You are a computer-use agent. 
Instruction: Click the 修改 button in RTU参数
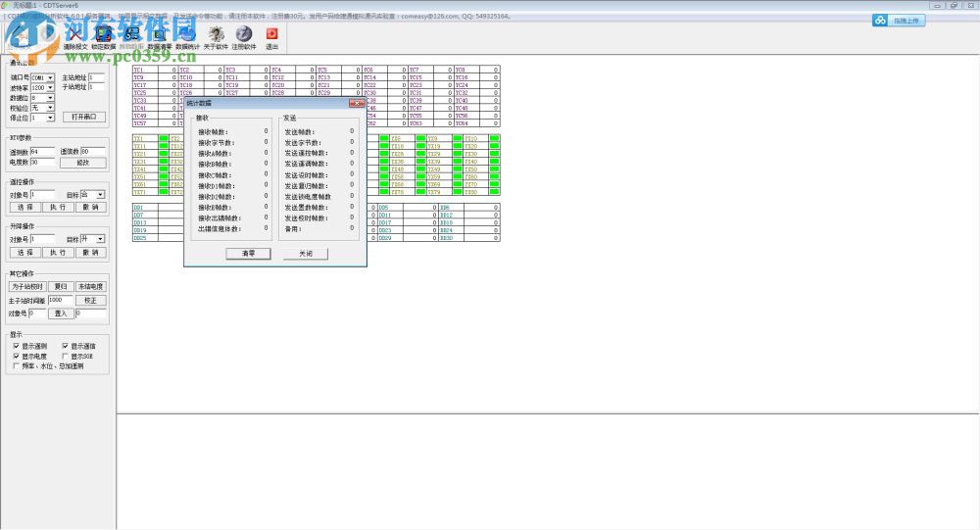pos(83,163)
